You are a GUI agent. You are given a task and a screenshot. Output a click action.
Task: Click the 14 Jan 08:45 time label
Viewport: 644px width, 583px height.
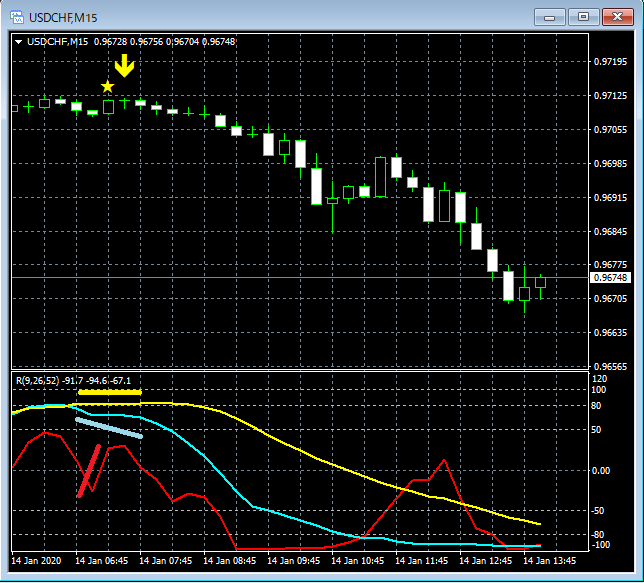pyautogui.click(x=230, y=561)
